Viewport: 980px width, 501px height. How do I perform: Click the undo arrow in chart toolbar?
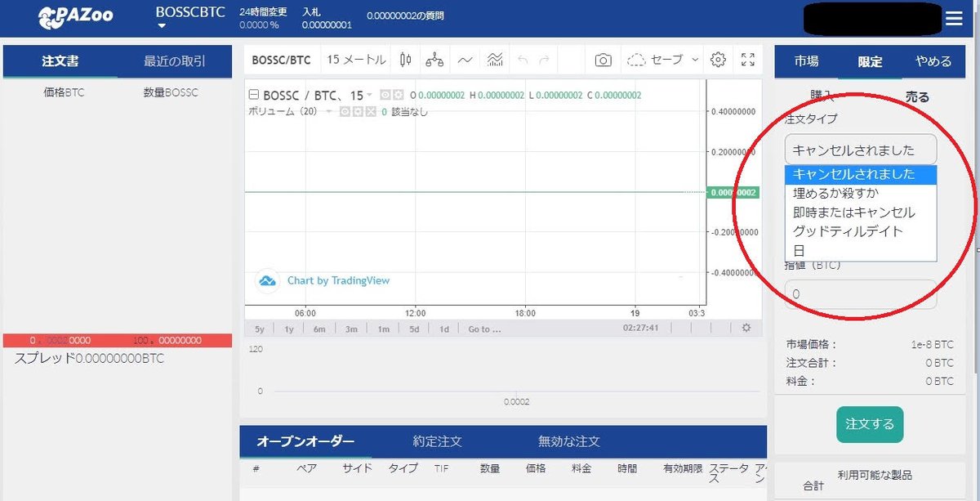[x=523, y=60]
